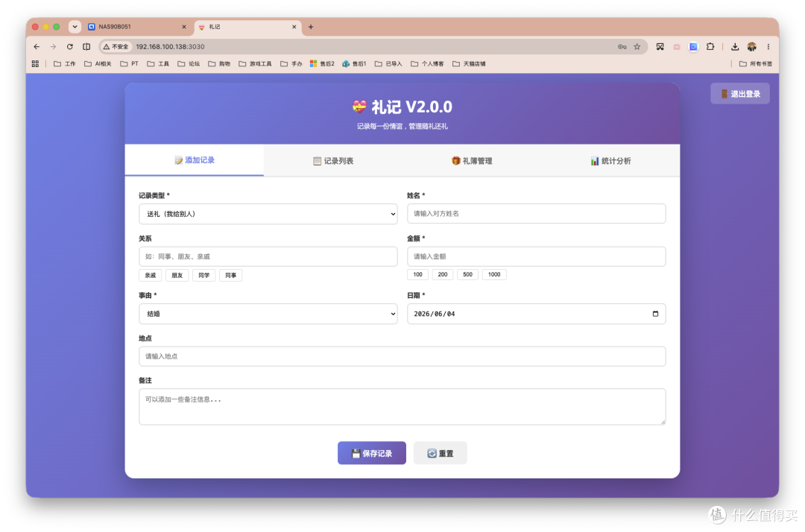Pick the 同事 relationship quick tag

(230, 276)
